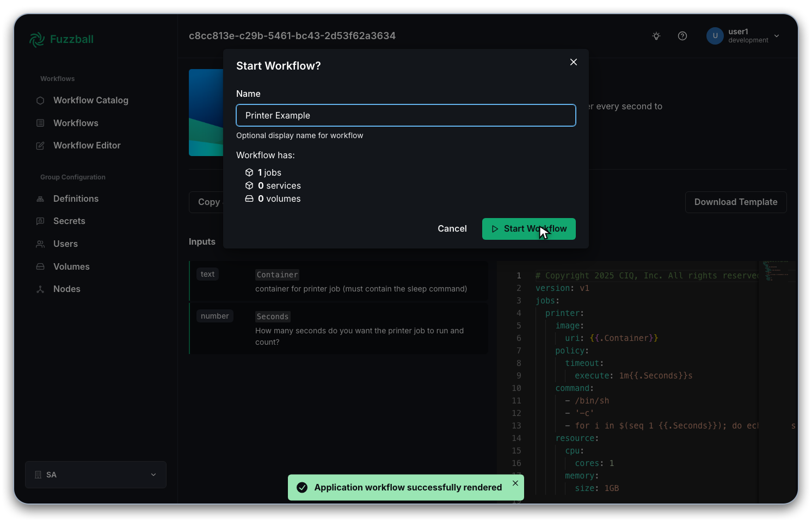Open Nodes via the node graph icon
Viewport: 812px width, 522px height.
point(40,289)
